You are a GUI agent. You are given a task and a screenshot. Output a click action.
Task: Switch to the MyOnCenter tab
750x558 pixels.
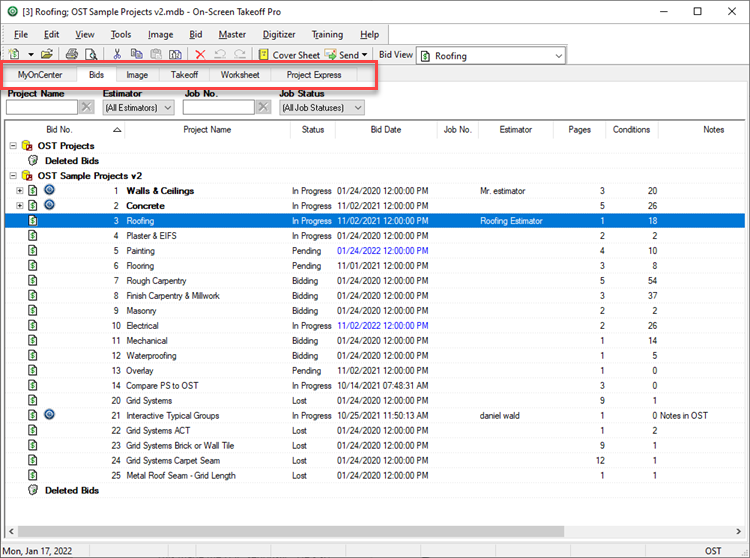(x=40, y=75)
